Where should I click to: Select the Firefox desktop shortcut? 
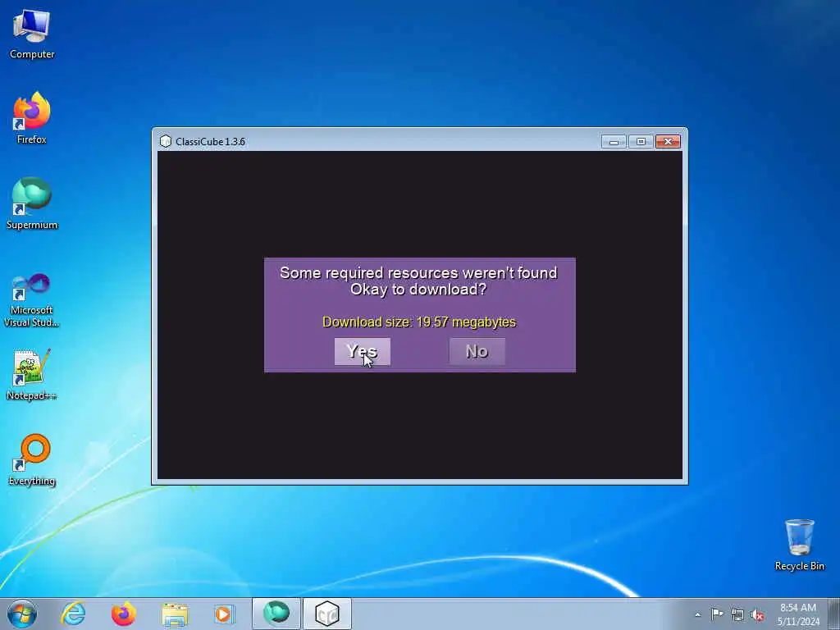(x=32, y=118)
